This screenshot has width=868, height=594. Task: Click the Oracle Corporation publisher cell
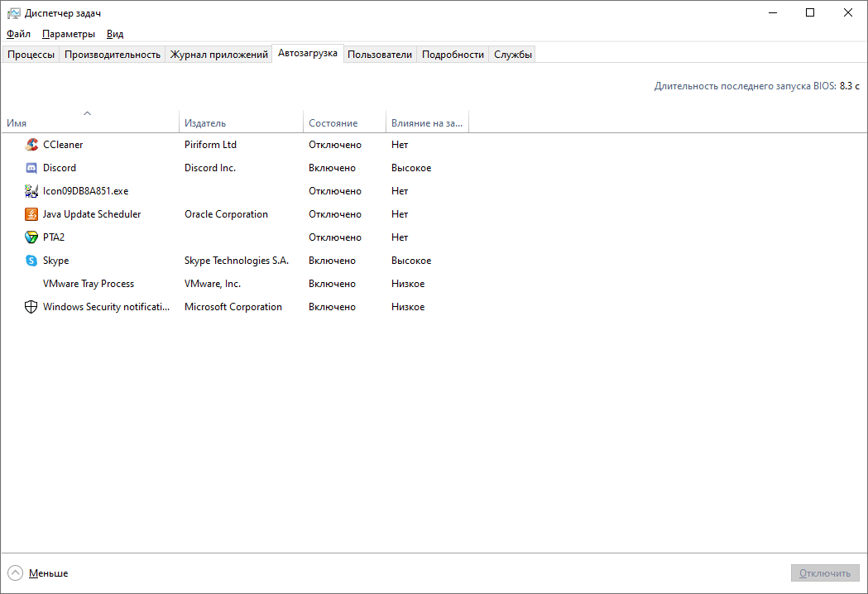tap(227, 214)
